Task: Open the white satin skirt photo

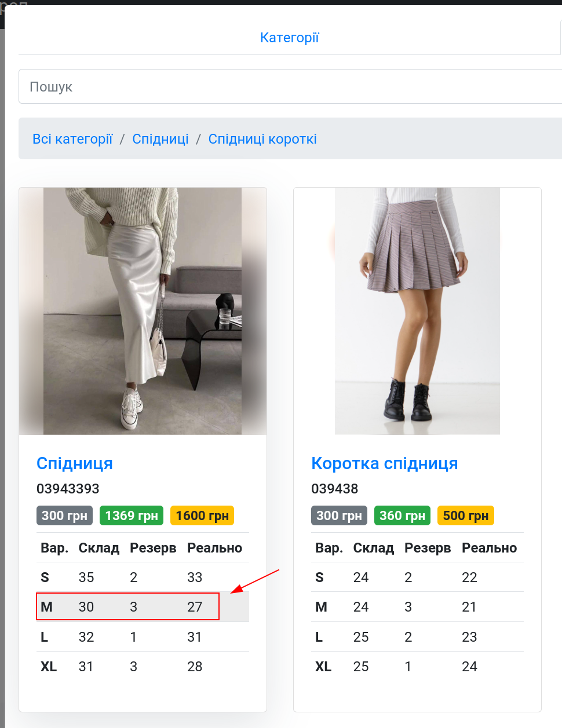Action: click(x=143, y=311)
